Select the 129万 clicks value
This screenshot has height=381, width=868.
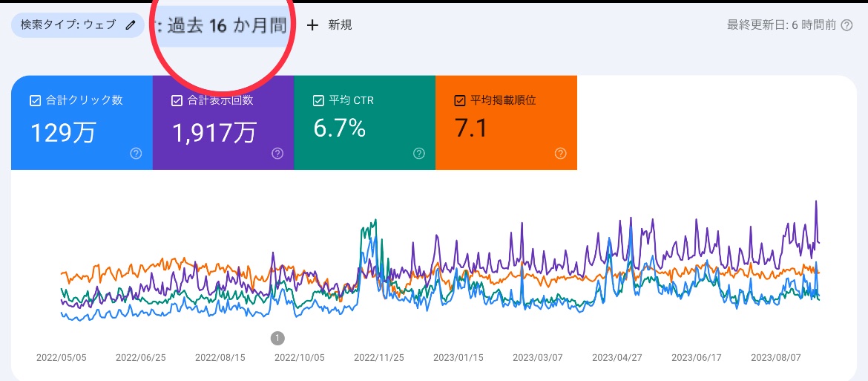click(x=62, y=132)
